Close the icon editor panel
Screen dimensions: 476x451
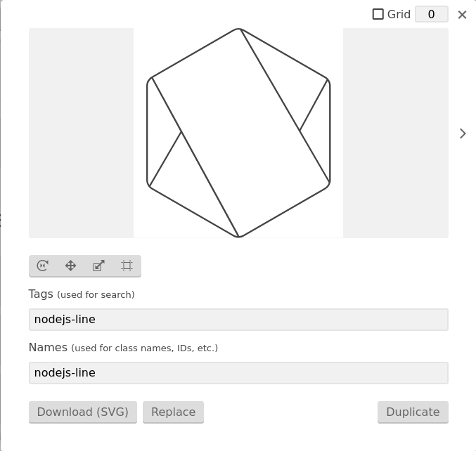click(x=462, y=15)
